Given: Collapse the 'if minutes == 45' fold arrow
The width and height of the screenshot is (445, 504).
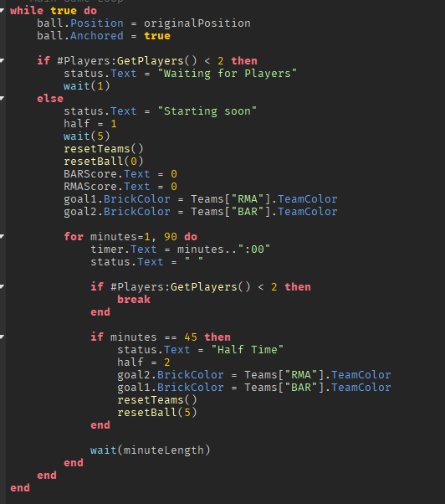Looking at the screenshot, I should click(x=2, y=337).
